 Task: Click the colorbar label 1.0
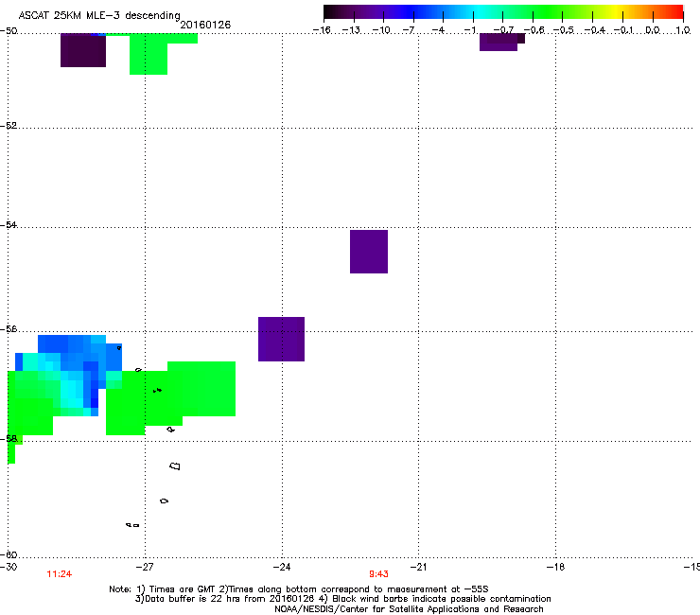[x=683, y=30]
